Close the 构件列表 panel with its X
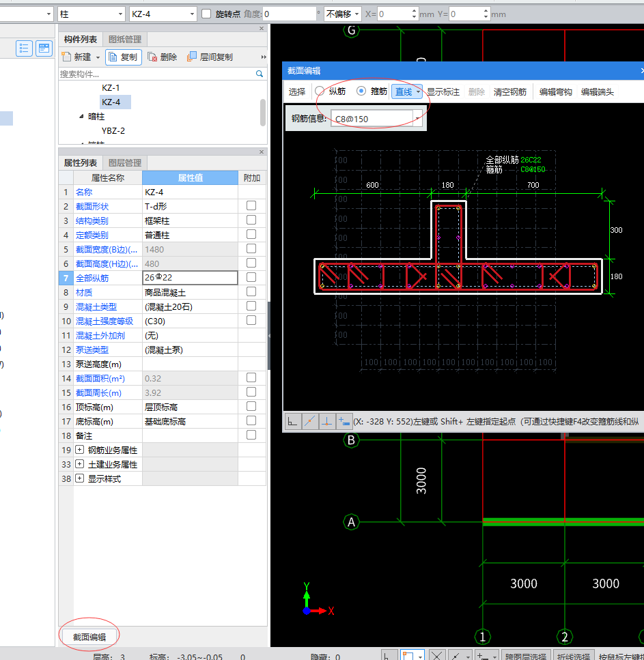Screen dimensions: 644x660 [262, 29]
